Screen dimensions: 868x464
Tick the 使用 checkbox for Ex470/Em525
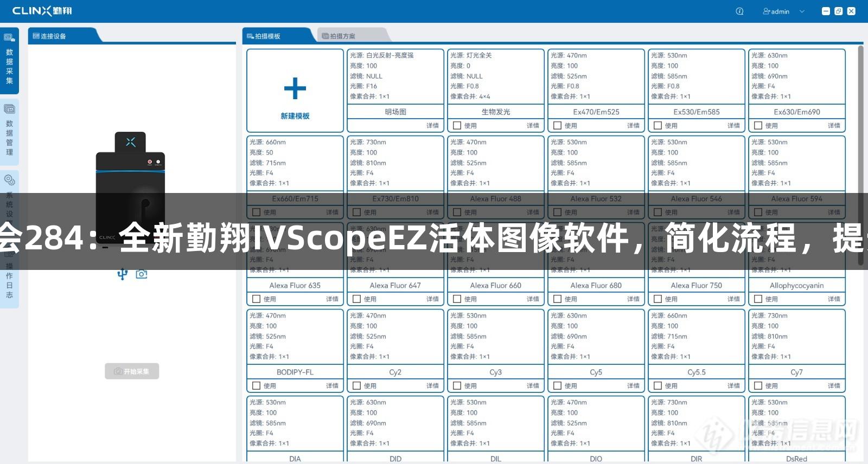coord(558,126)
